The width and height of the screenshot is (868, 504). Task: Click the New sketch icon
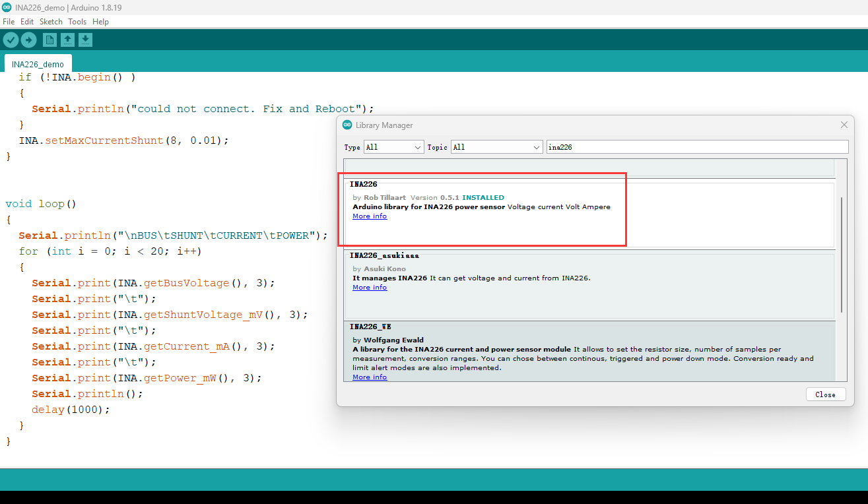point(50,40)
